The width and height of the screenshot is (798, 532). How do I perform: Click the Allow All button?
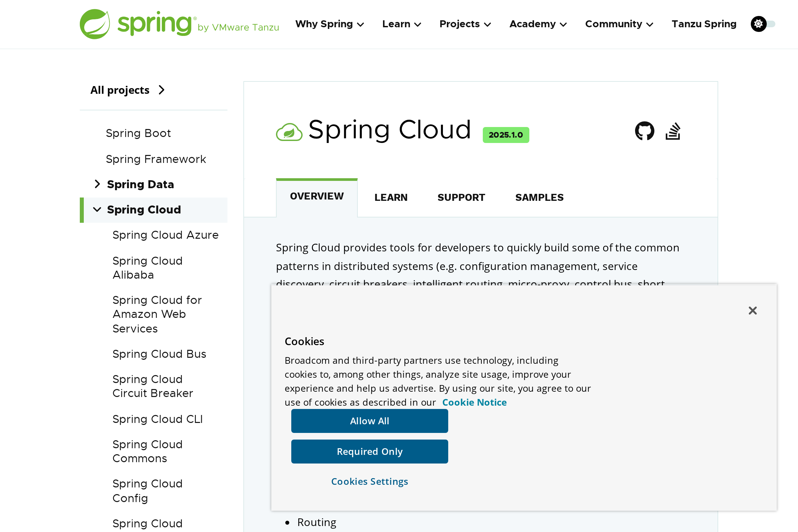(369, 421)
